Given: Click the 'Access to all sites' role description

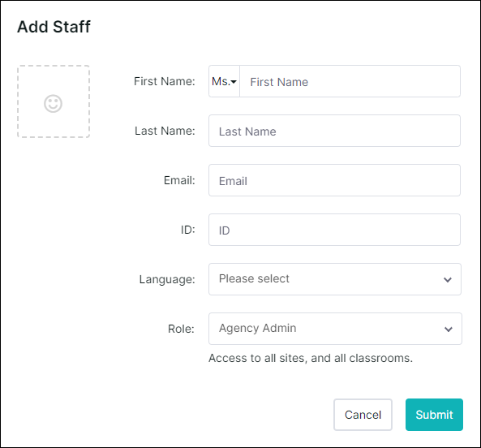Looking at the screenshot, I should [311, 358].
